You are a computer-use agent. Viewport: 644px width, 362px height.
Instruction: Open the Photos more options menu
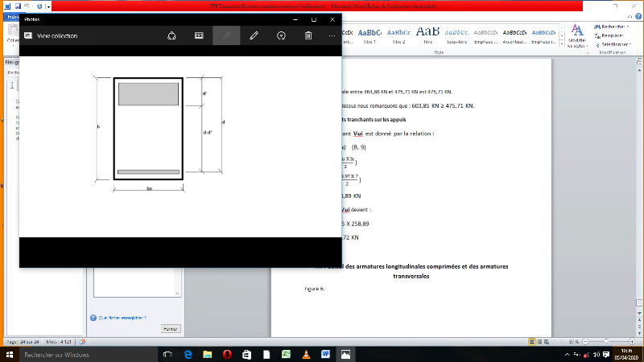click(332, 35)
